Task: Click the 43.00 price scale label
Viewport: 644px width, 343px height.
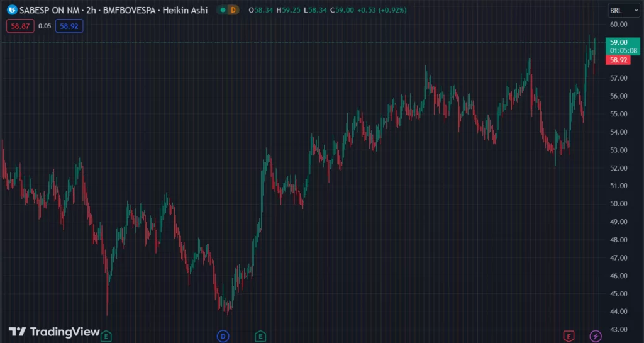Action: tap(619, 329)
